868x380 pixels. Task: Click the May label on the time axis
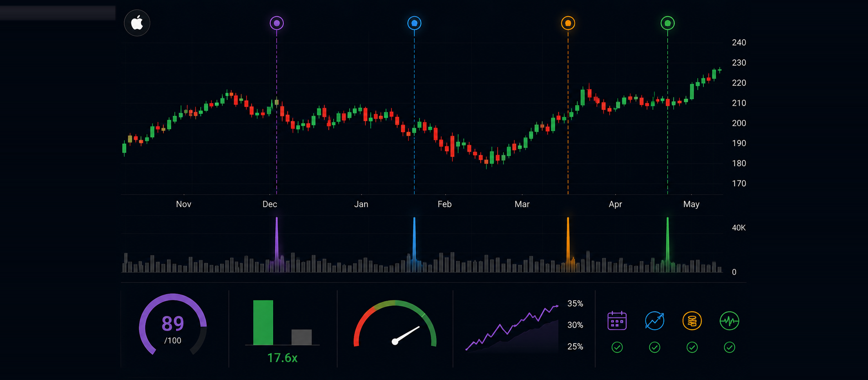pyautogui.click(x=691, y=204)
